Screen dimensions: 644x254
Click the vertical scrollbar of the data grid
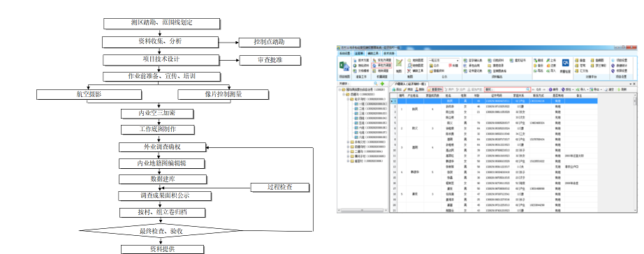coord(635,152)
